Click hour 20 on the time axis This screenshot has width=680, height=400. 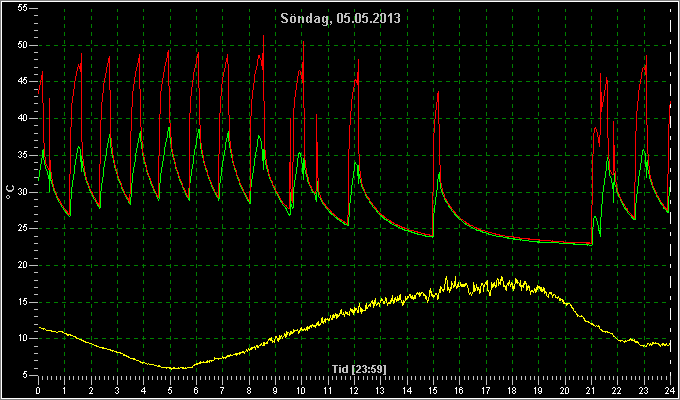[x=565, y=390]
